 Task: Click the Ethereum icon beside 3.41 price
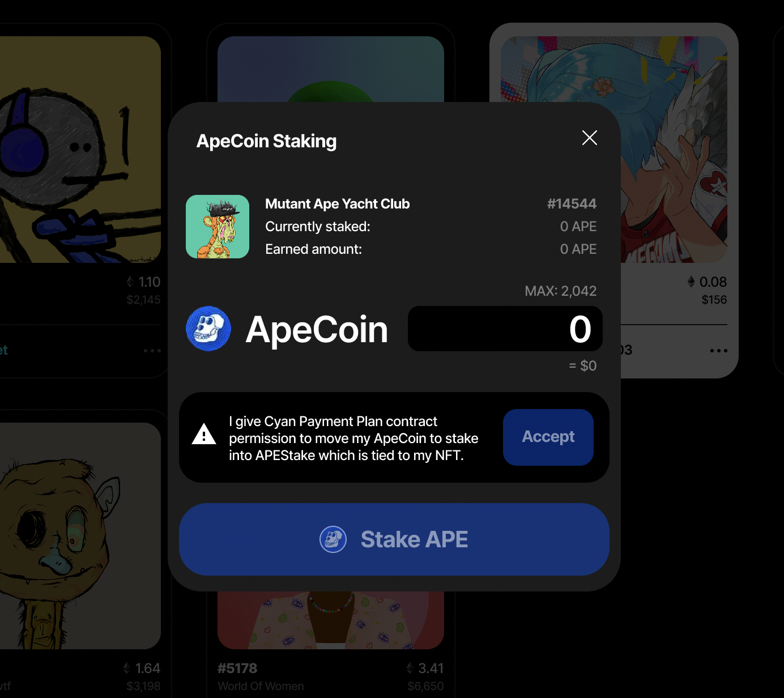[410, 668]
